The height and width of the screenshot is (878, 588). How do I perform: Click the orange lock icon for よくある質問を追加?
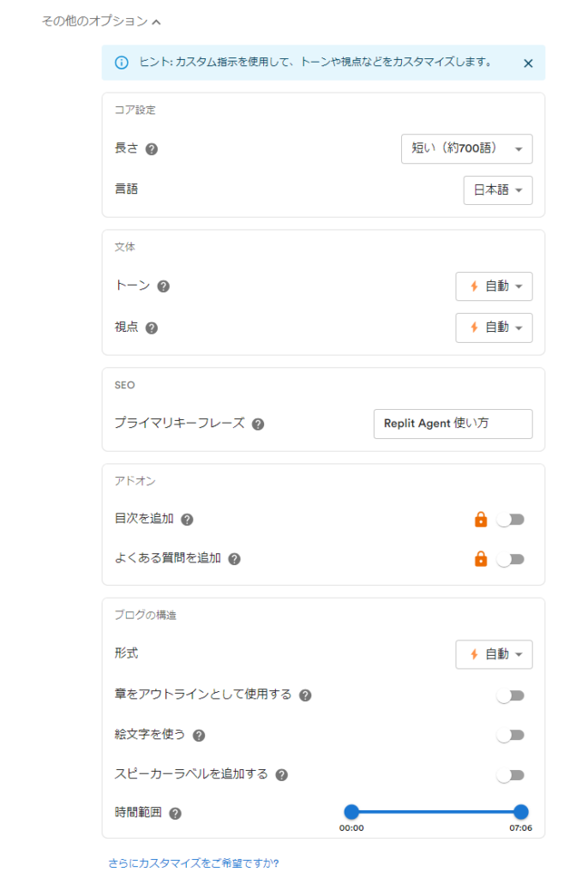pos(481,558)
